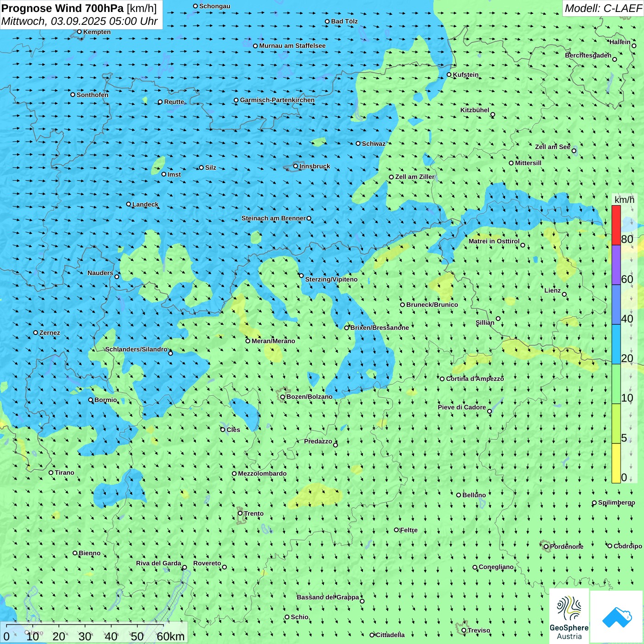Click the green legend segment between 10 and 20
Image resolution: width=644 pixels, height=644 pixels.
click(616, 384)
